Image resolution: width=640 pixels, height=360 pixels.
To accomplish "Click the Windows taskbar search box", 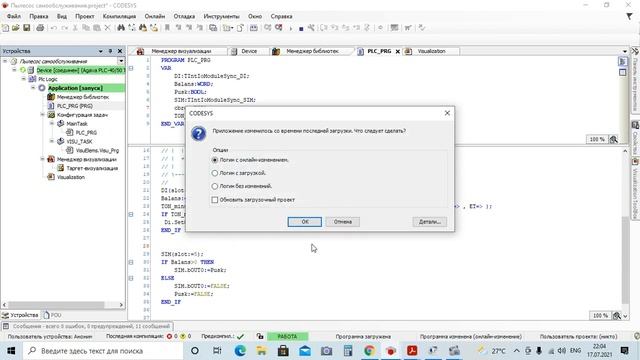I will point(103,351).
